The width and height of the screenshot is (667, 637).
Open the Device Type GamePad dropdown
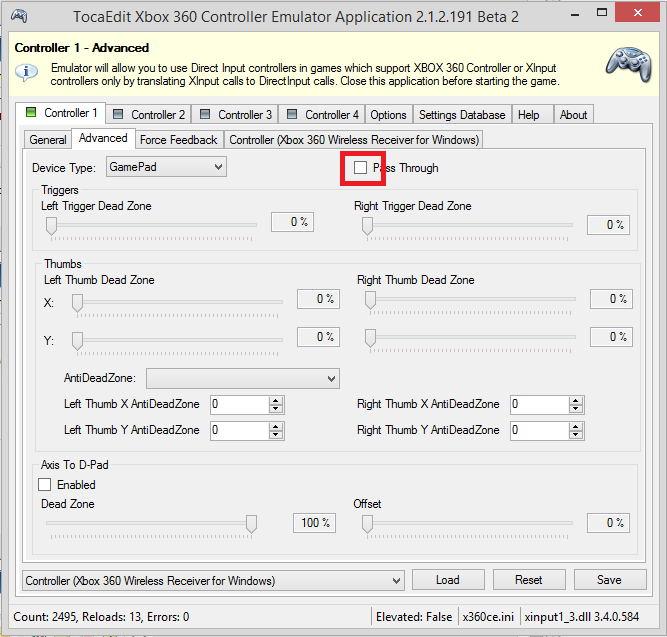pyautogui.click(x=166, y=167)
